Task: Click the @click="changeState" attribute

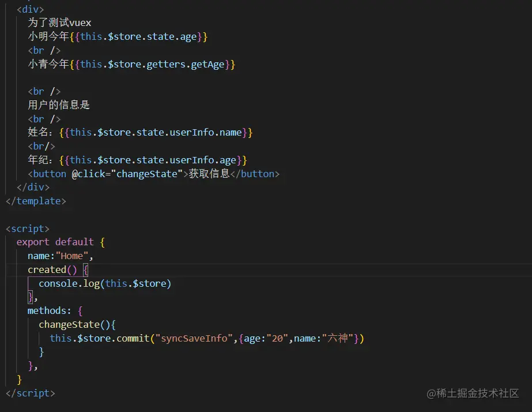Action: point(127,174)
